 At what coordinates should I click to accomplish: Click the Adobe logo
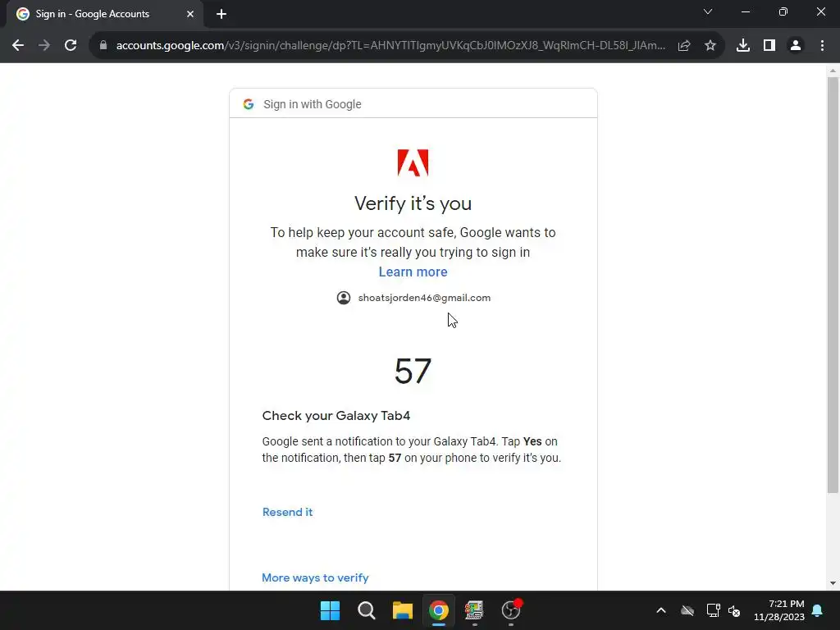(x=413, y=163)
